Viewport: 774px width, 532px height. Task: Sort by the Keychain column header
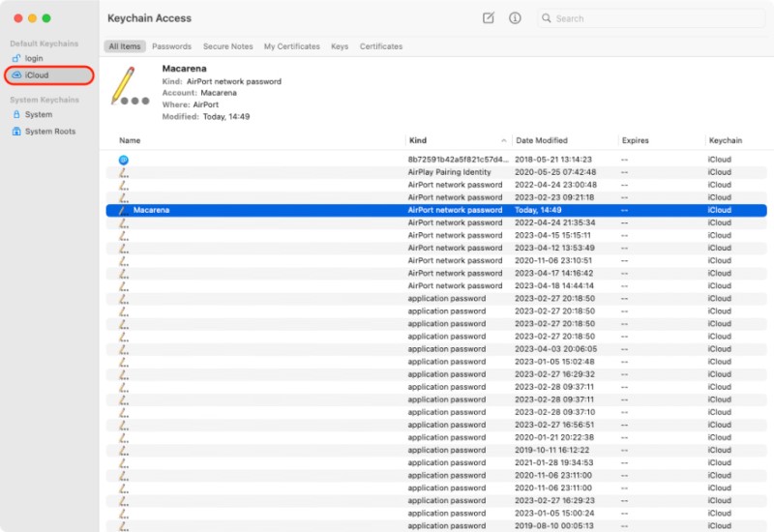click(x=725, y=140)
